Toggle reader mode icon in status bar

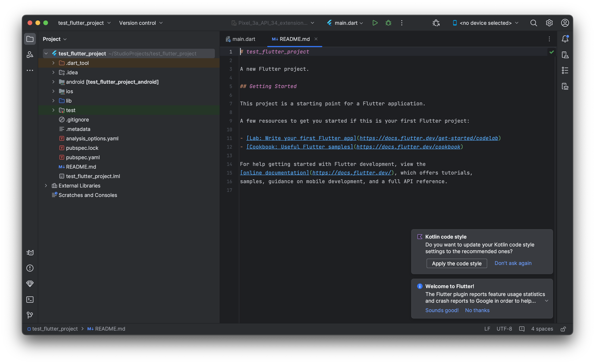click(522, 329)
